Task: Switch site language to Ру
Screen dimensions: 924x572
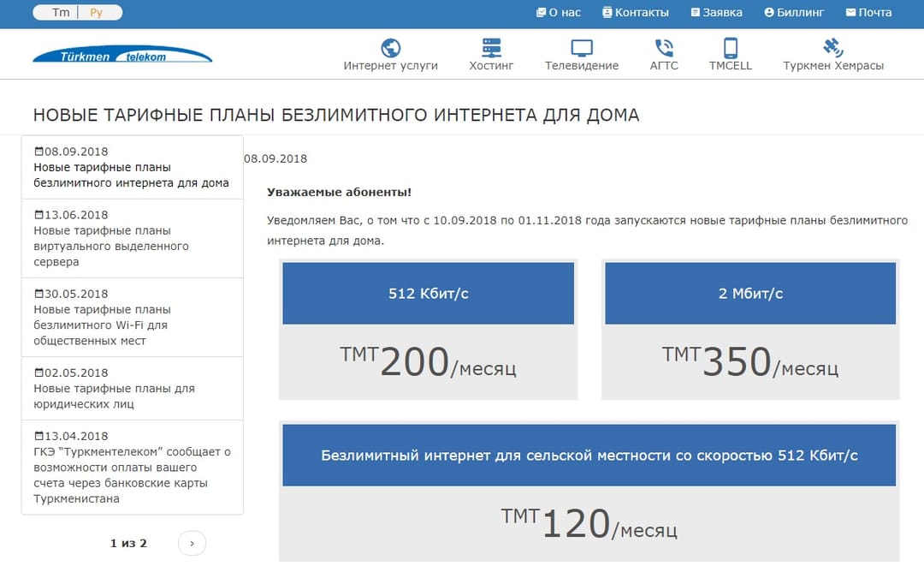Action: click(97, 12)
